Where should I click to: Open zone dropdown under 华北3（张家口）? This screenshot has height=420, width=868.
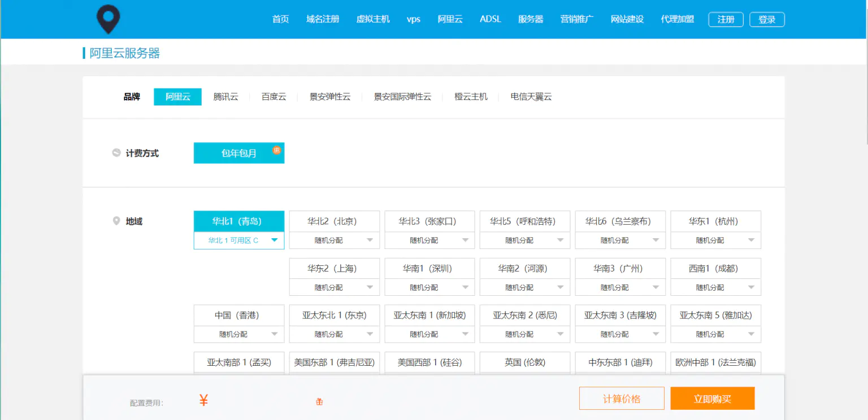tap(429, 240)
